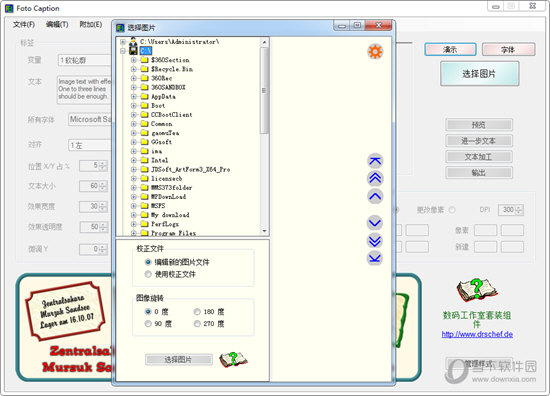Click the Foto Caption title bar icon
Viewport: 550px width, 396px height.
pyautogui.click(x=9, y=8)
